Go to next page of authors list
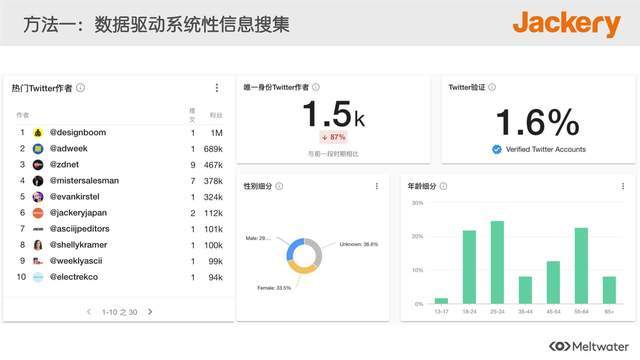The height and width of the screenshot is (360, 640). [150, 312]
